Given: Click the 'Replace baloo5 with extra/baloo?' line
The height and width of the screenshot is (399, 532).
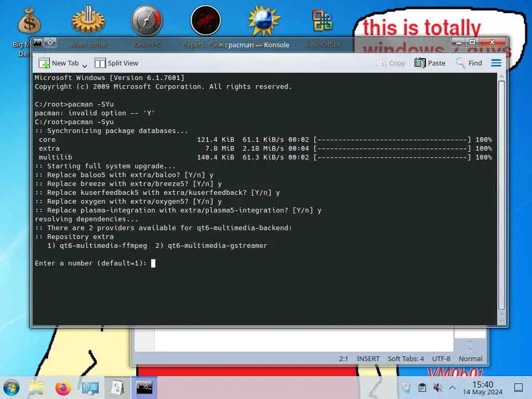Looking at the screenshot, I should (124, 175).
